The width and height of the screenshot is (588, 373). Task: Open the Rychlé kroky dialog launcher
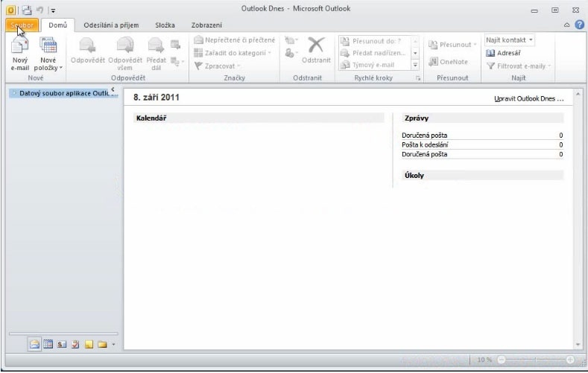(x=418, y=78)
